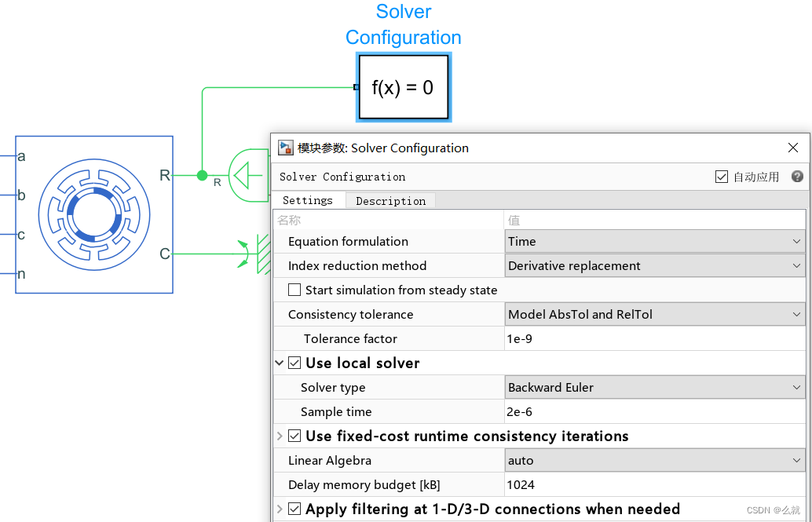Select the green R sensor block
812x522 pixels.
pos(249,176)
